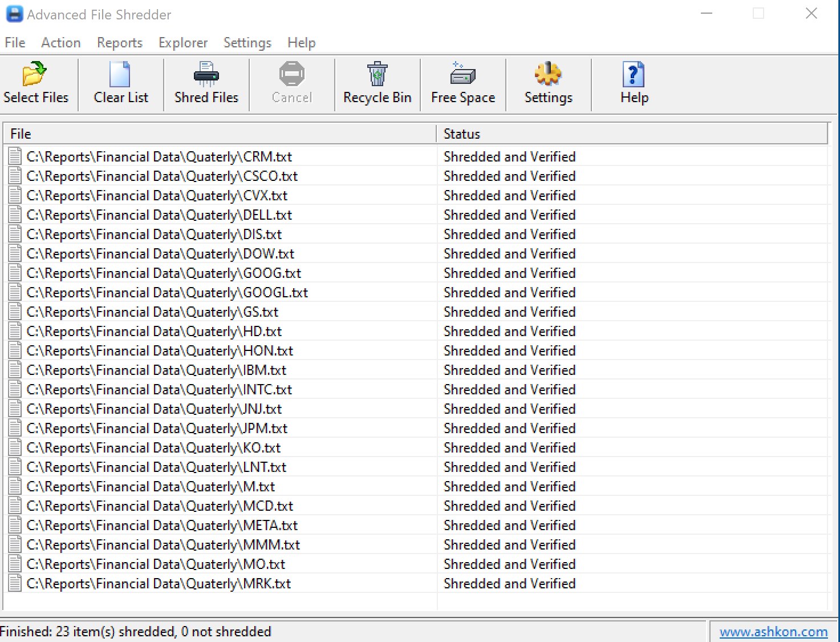
Task: Close the Advanced File Shredder window
Action: (811, 13)
